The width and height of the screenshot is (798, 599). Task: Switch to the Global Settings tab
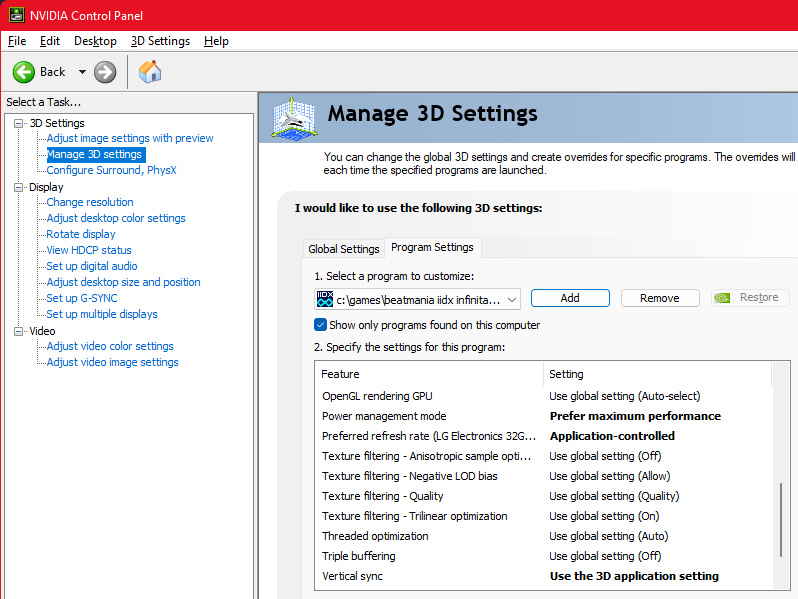[344, 249]
